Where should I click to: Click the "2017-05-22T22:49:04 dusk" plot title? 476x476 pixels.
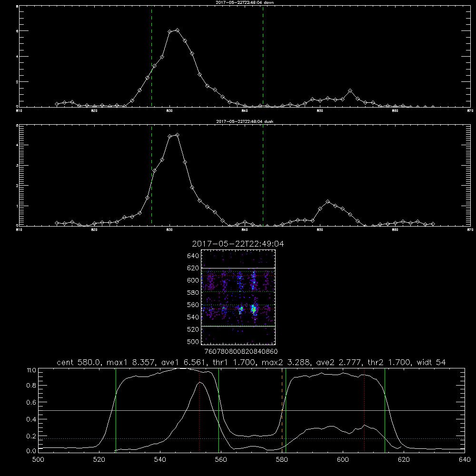245,121
